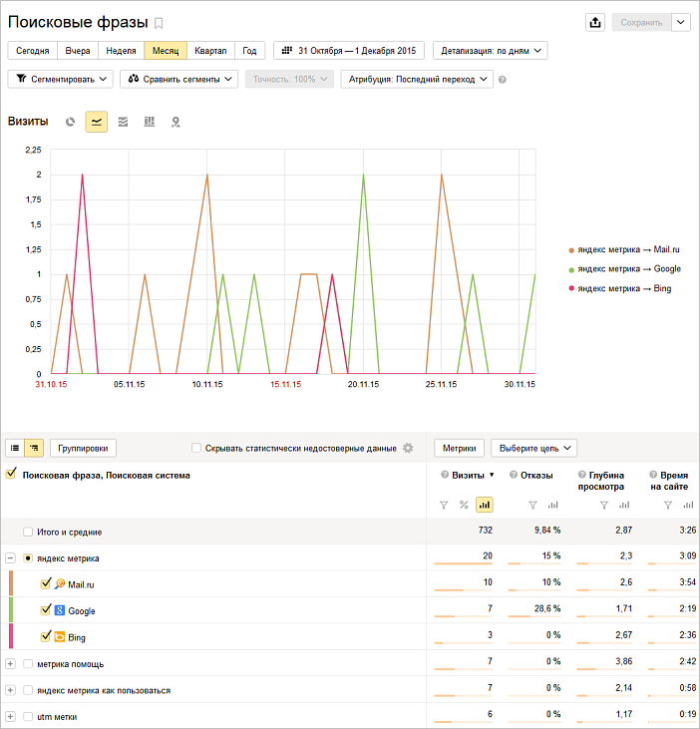Select the Квартал period tab
This screenshot has width=700, height=729.
(x=210, y=51)
